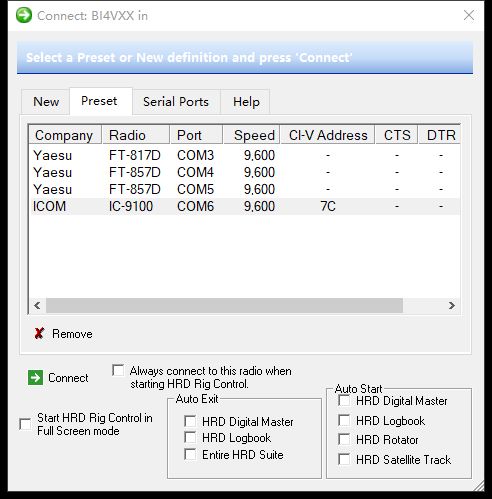The width and height of the screenshot is (492, 499).
Task: Open the Serial Ports tab
Action: 176,102
